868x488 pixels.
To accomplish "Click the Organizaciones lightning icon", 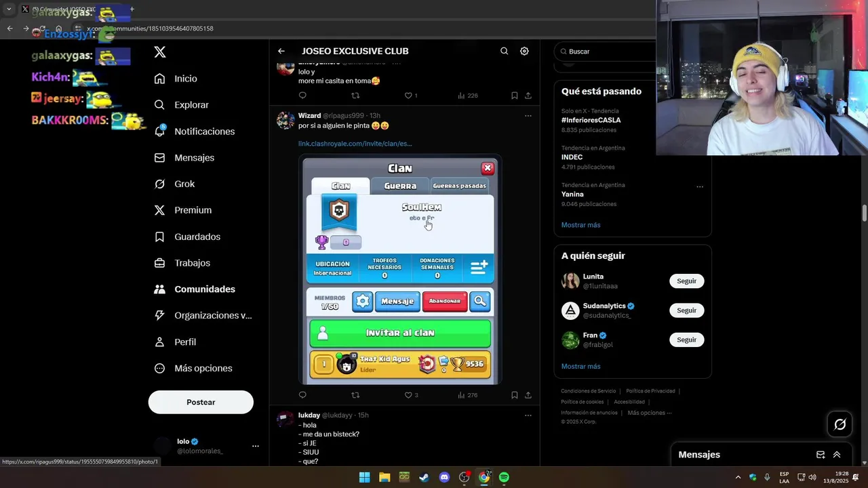I will pos(159,315).
